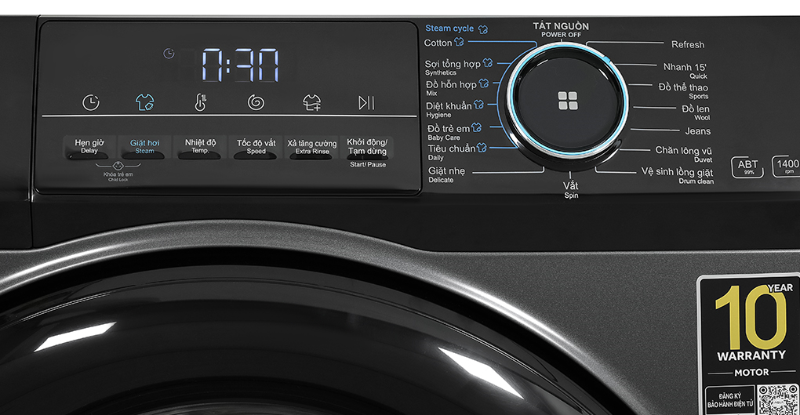
Task: Click the child lock baby face icon
Action: [118, 166]
